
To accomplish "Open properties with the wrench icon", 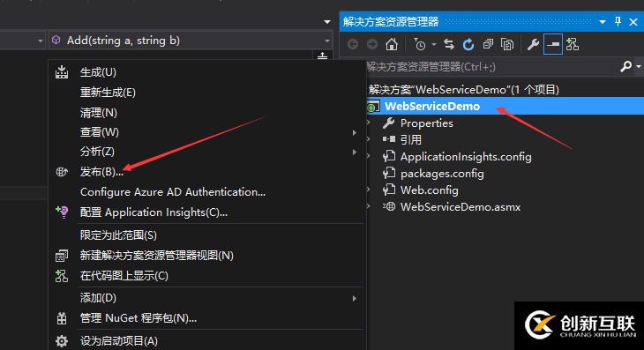I will coord(533,44).
